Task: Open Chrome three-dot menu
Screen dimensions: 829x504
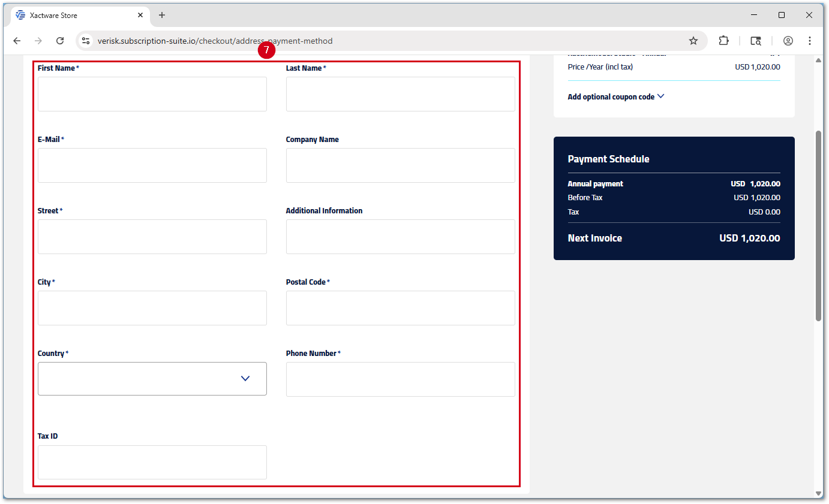Action: [x=810, y=41]
